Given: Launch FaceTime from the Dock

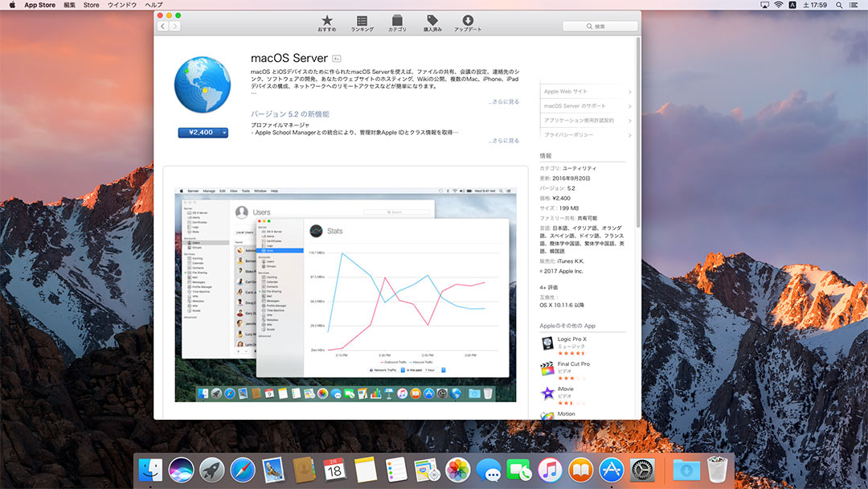Looking at the screenshot, I should (519, 471).
